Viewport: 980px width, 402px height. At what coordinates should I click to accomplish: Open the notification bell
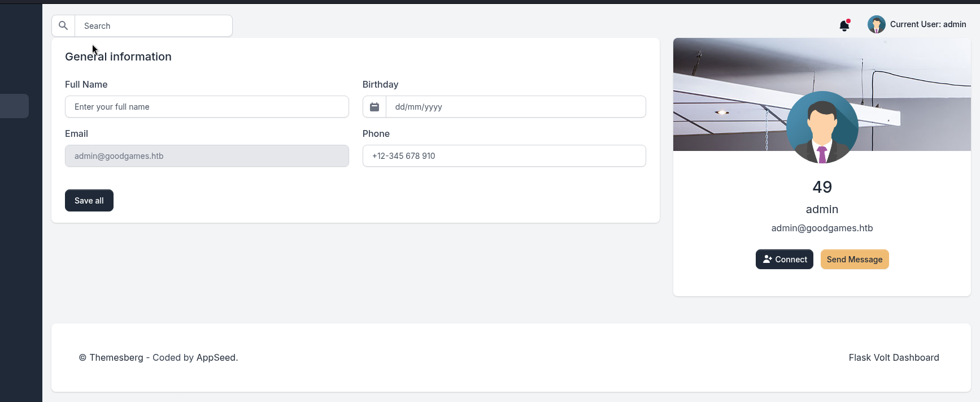point(844,25)
